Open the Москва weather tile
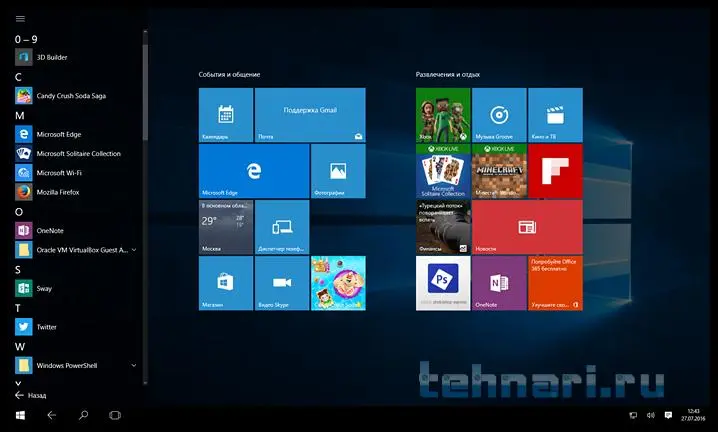Screen dimensions: 718x432 (x=226, y=227)
